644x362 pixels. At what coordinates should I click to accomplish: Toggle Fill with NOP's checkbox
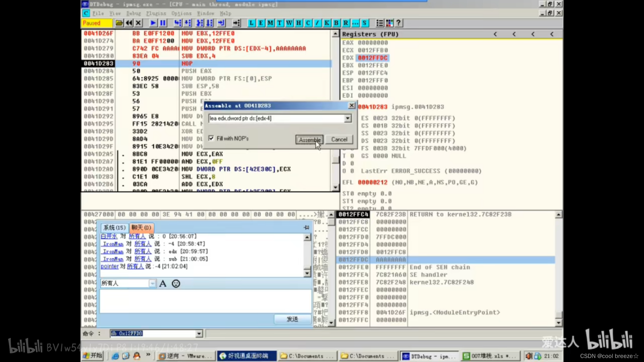pyautogui.click(x=211, y=138)
